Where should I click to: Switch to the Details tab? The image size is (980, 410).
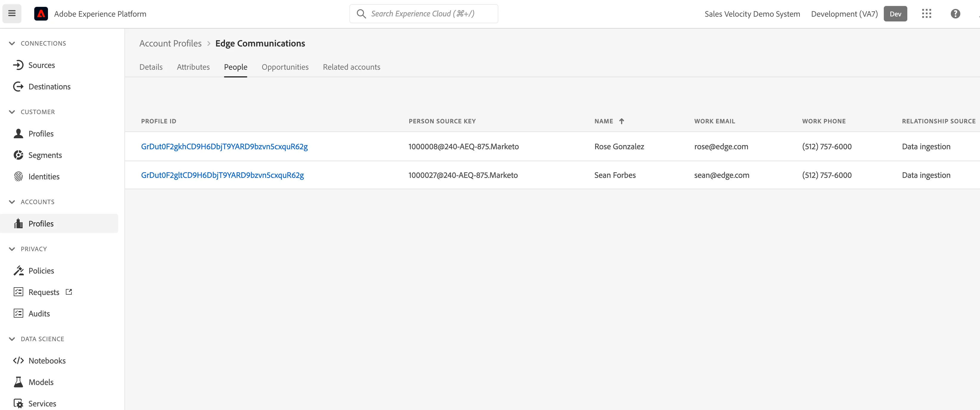point(151,67)
